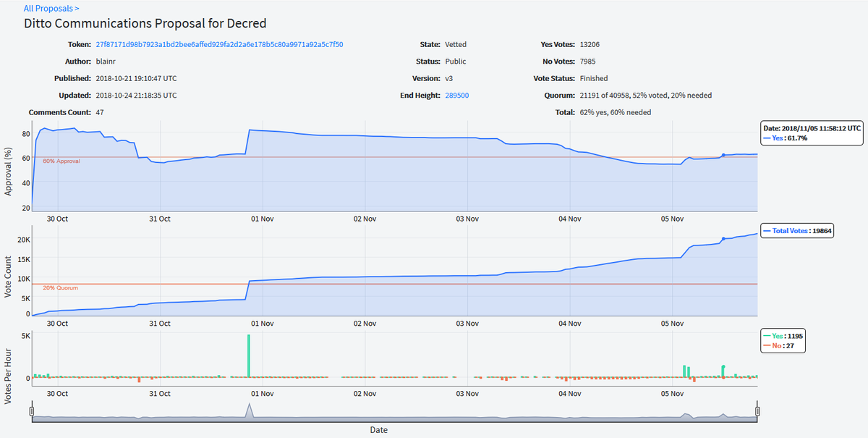The image size is (868, 438).
Task: Open the proposal token hash link
Action: tap(219, 45)
